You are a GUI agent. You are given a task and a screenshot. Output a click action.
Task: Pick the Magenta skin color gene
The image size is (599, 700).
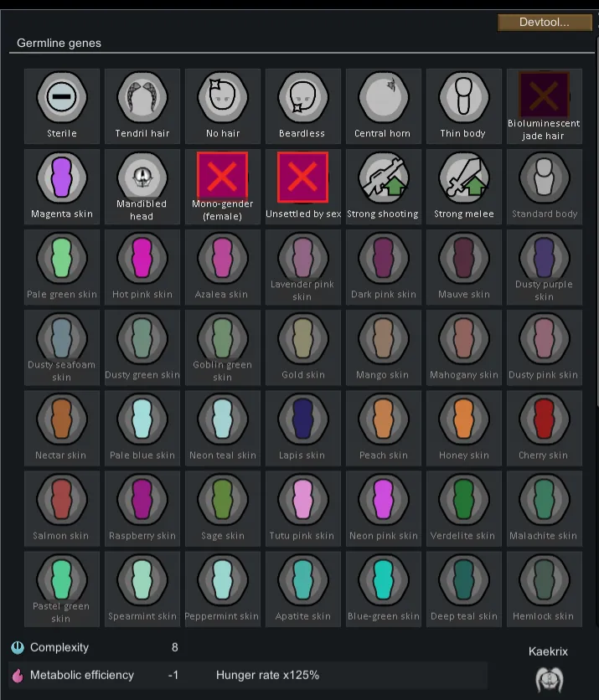(x=62, y=187)
